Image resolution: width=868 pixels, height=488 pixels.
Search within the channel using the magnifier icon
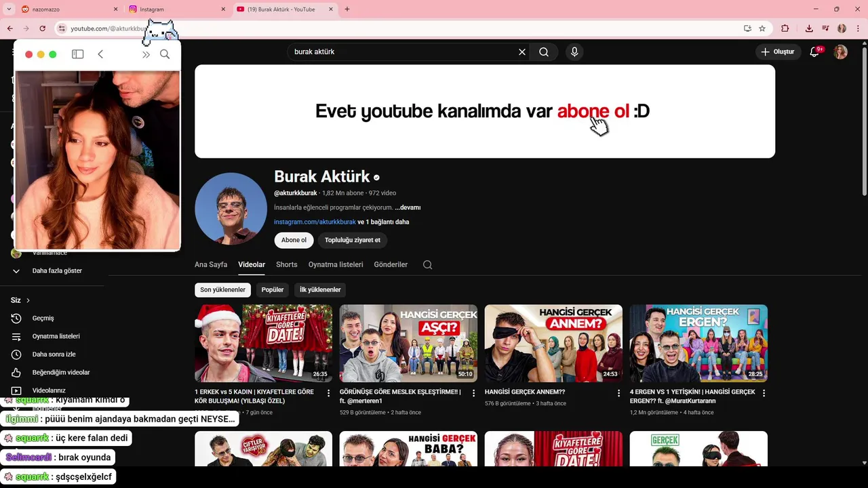click(427, 265)
